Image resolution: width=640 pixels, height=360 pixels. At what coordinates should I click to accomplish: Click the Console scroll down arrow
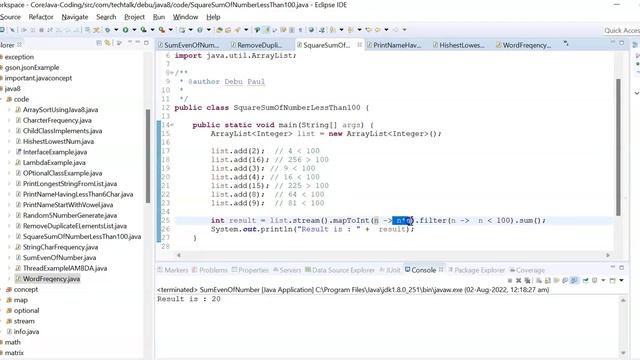623,353
